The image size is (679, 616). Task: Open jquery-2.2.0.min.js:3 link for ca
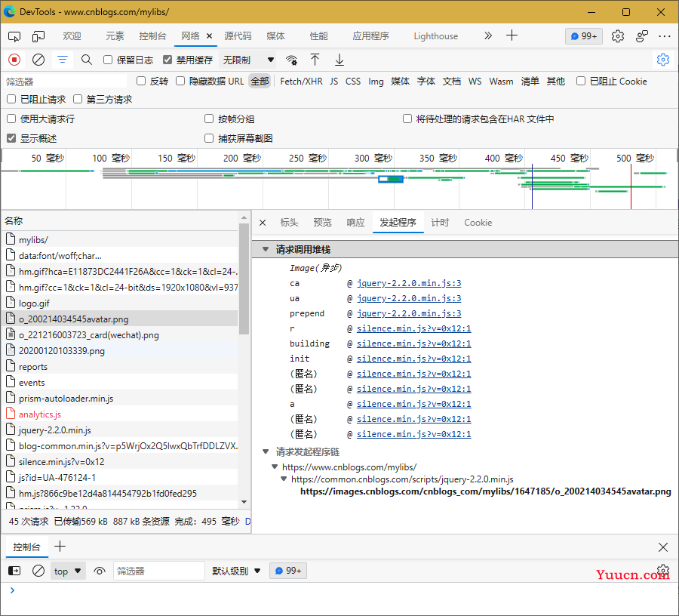point(409,283)
